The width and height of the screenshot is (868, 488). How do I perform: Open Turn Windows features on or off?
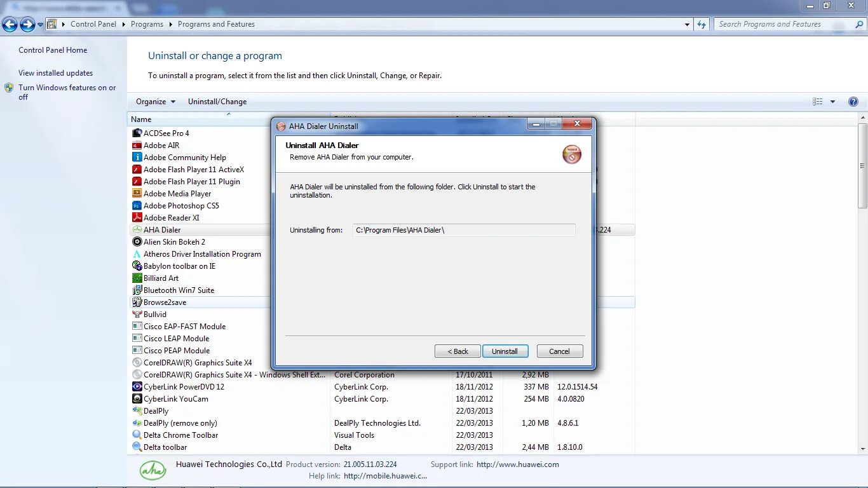tap(67, 92)
